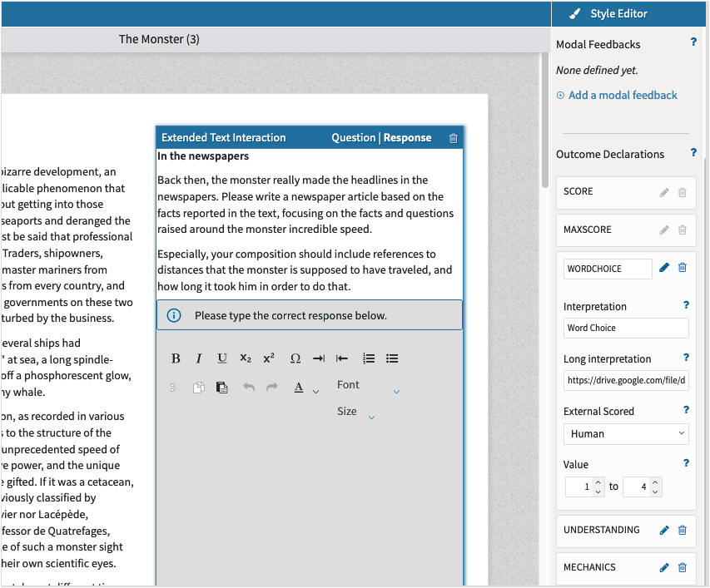Increase the Value from 1 using stepper arrow

click(598, 482)
